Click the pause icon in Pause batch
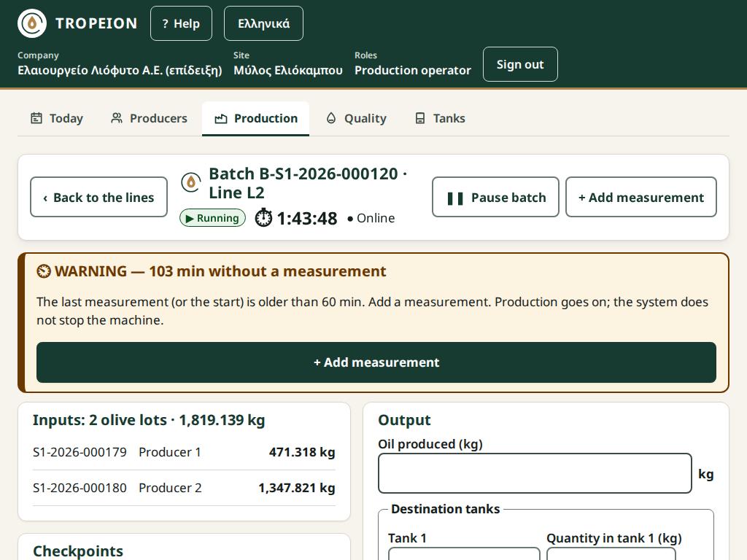The image size is (747, 560). click(x=455, y=198)
